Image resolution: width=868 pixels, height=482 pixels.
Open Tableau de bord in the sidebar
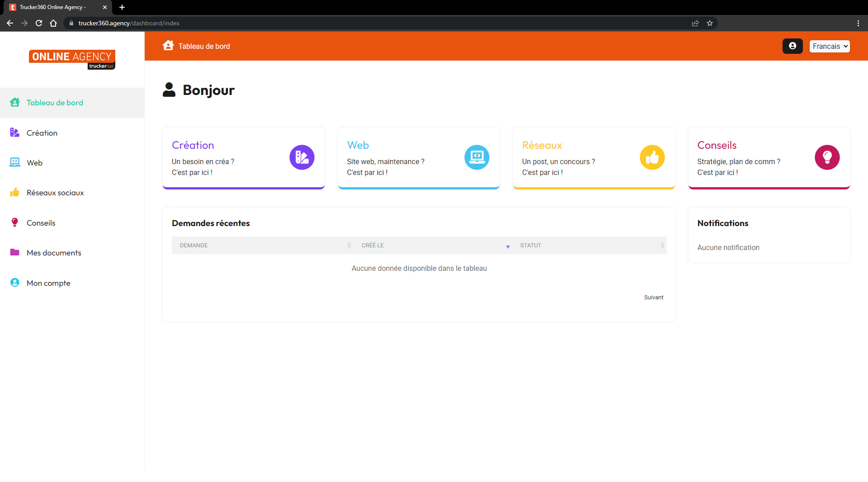[x=72, y=103]
